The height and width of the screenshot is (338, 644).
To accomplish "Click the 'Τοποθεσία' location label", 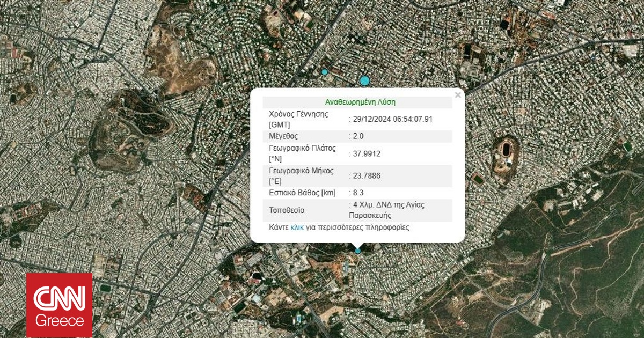I will pos(287,210).
